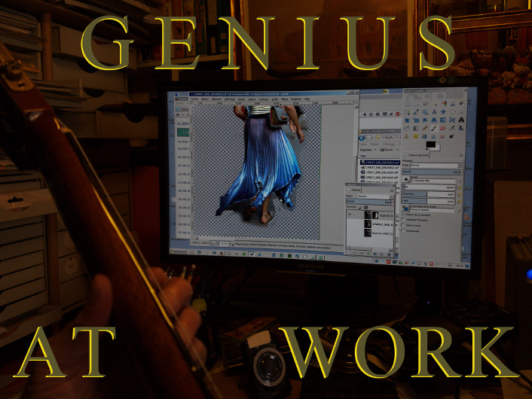532x399 pixels.
Task: Enable the Appliquer fluctuation checkbox
Action: 403,220
